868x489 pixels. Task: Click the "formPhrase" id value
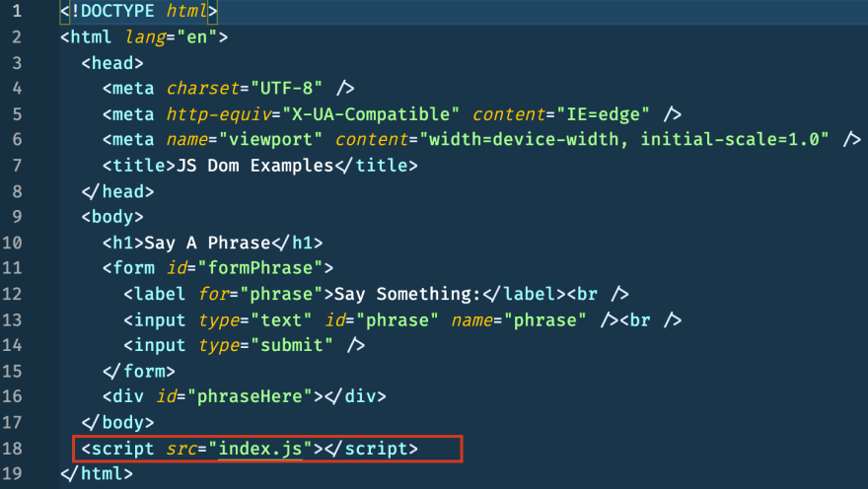[260, 268]
